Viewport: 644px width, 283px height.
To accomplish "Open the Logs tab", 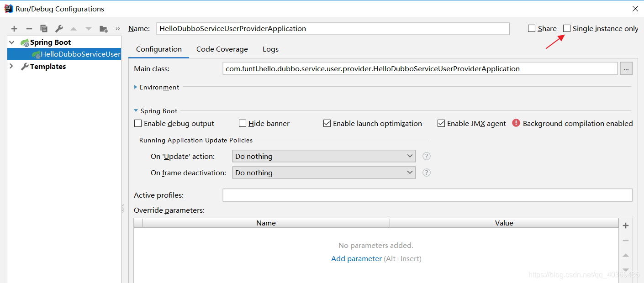I will 270,49.
